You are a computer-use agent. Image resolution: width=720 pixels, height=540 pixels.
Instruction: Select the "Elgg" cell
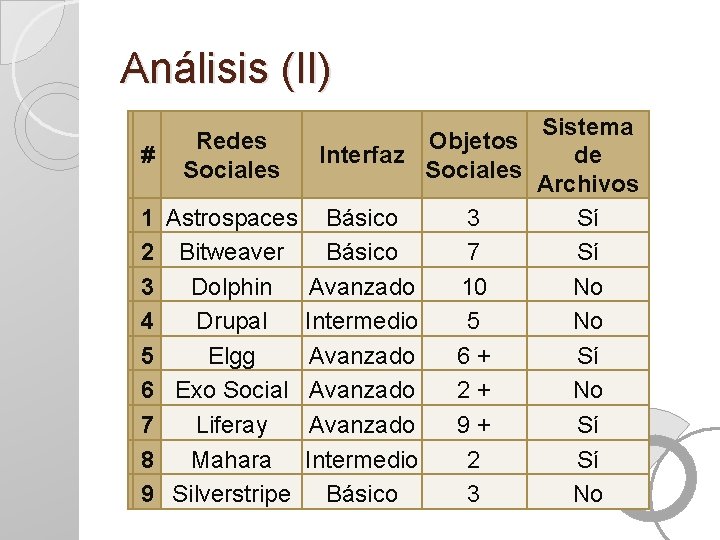(231, 356)
